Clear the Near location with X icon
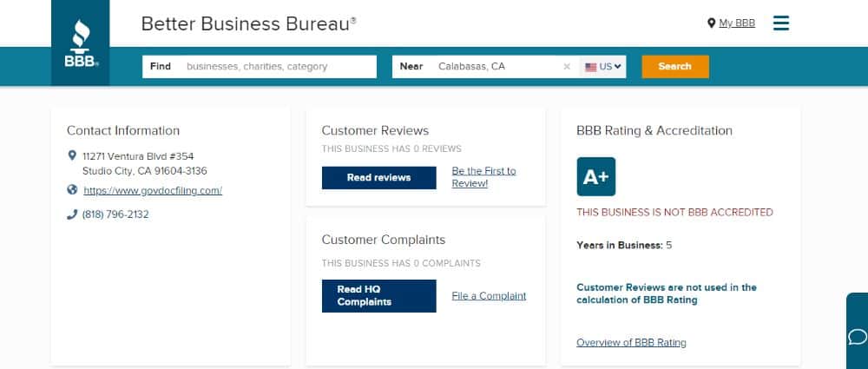This screenshot has height=369, width=868. pos(566,67)
